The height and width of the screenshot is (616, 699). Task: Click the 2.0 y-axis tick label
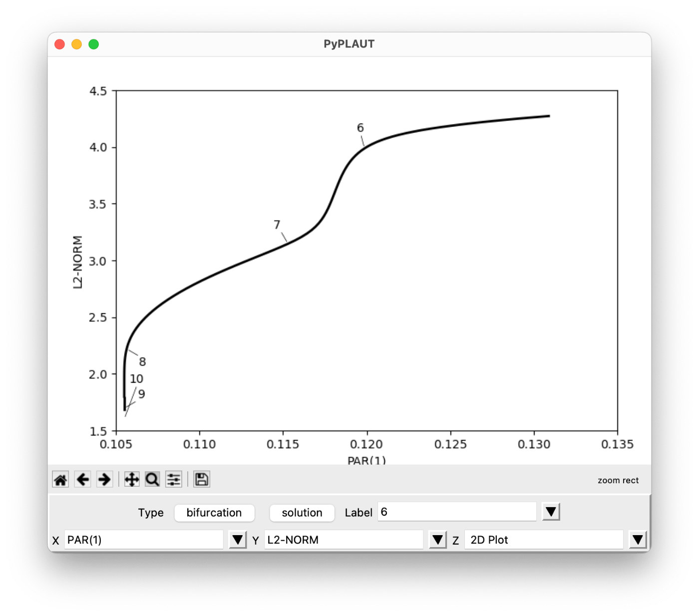tap(98, 374)
